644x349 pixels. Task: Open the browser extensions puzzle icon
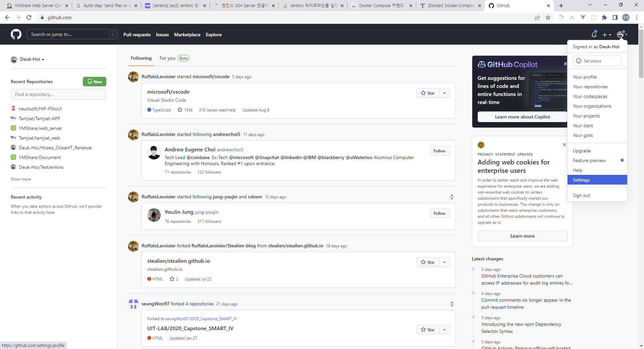click(604, 17)
